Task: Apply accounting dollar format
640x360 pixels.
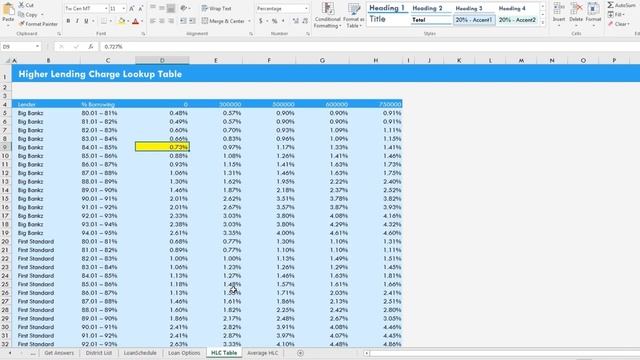Action: (261, 21)
